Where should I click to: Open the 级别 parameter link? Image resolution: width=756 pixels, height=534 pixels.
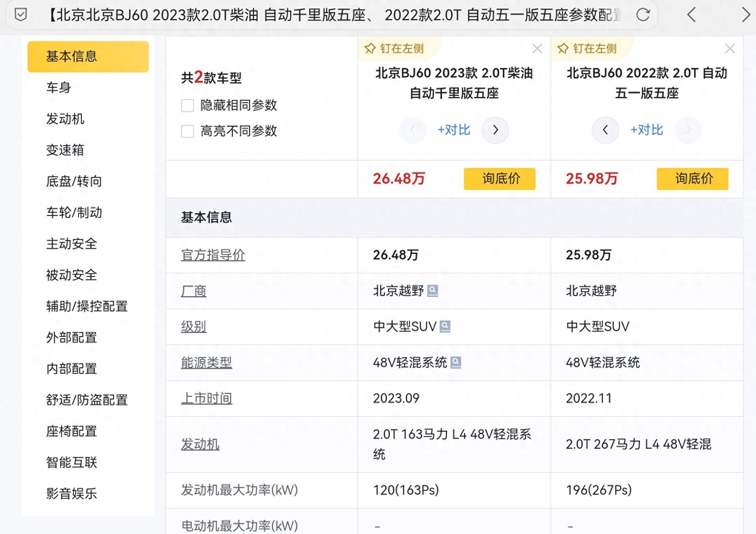point(194,327)
